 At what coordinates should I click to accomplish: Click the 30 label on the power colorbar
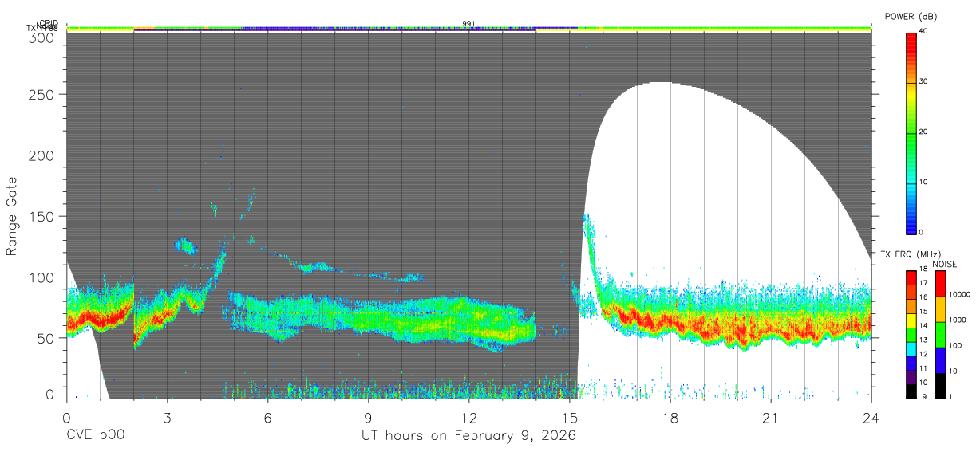[925, 81]
